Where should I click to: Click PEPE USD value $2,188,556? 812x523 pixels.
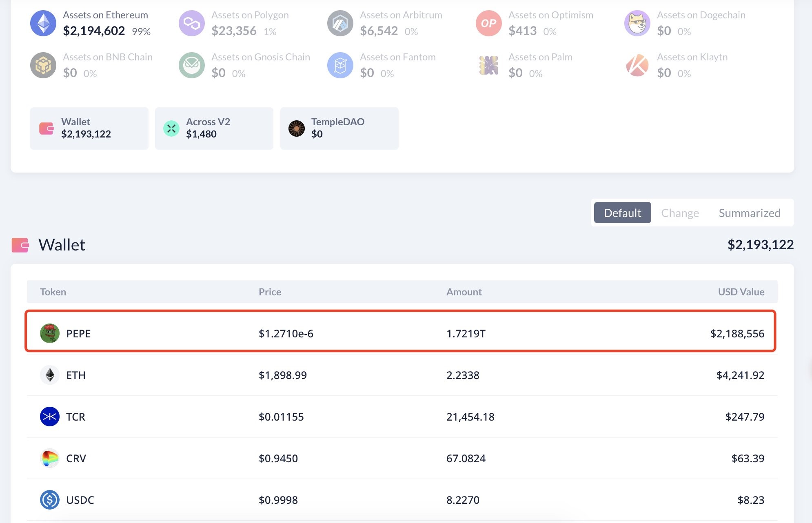tap(737, 333)
